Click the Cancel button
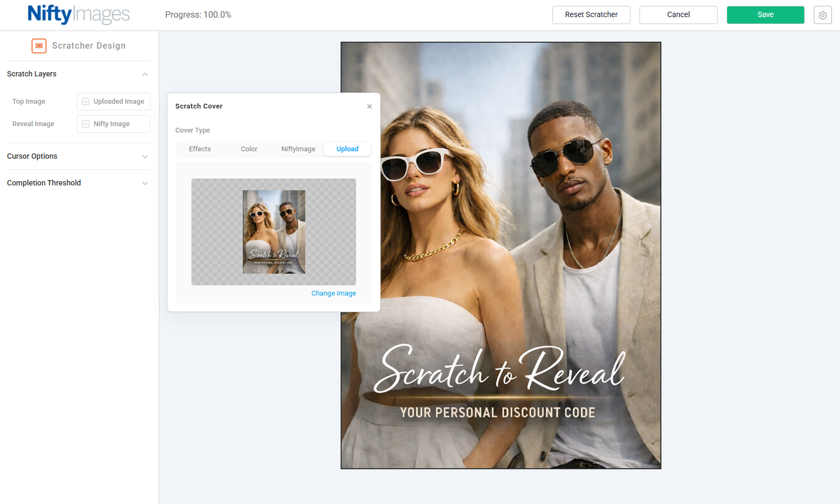The height and width of the screenshot is (504, 840). pyautogui.click(x=678, y=15)
